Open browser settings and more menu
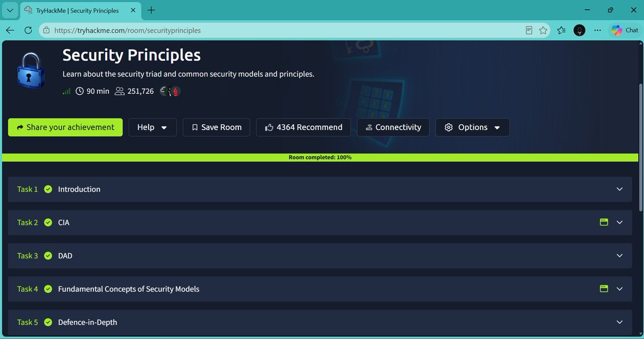644x339 pixels. (x=598, y=31)
